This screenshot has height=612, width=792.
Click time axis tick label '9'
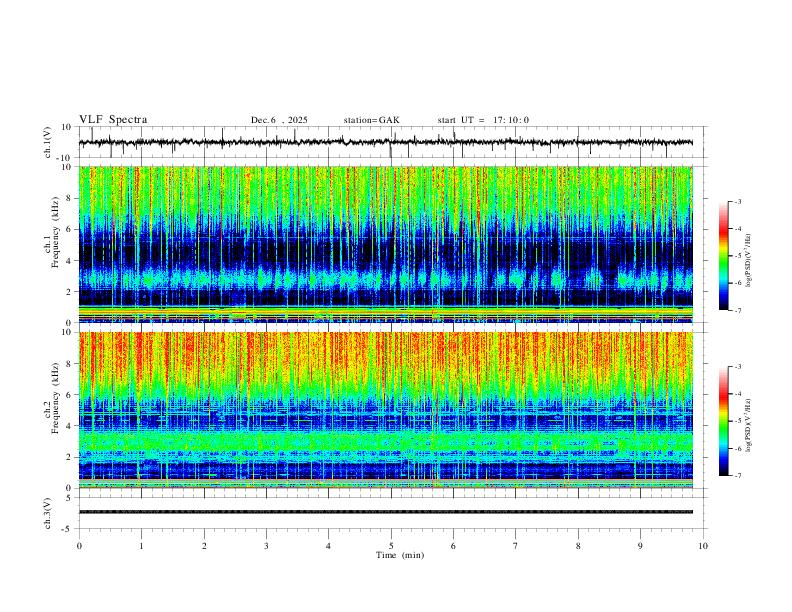click(640, 546)
